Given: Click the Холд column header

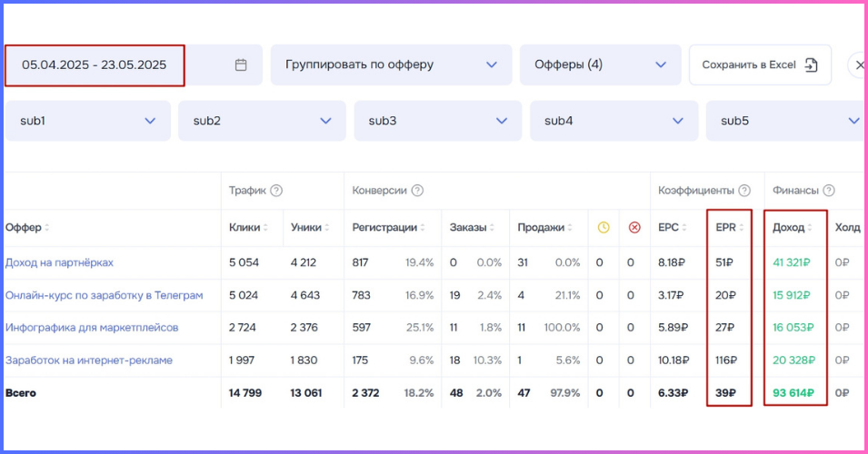Looking at the screenshot, I should pos(847,227).
